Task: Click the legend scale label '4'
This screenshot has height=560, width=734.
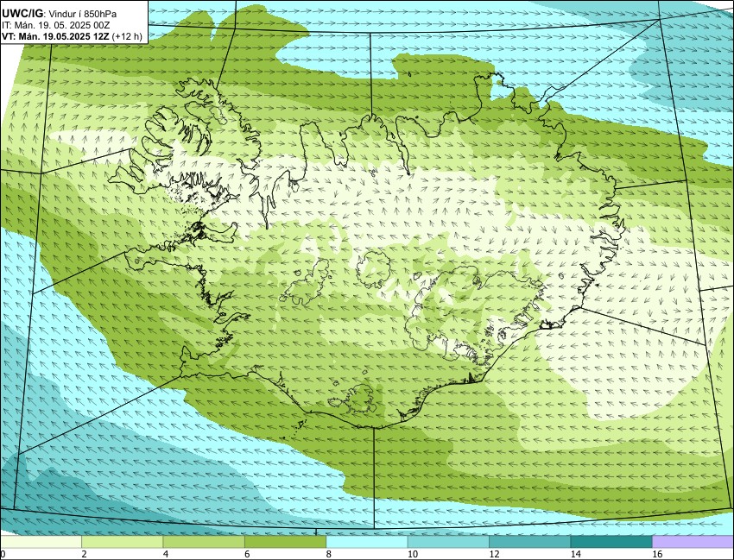Action: pyautogui.click(x=166, y=554)
